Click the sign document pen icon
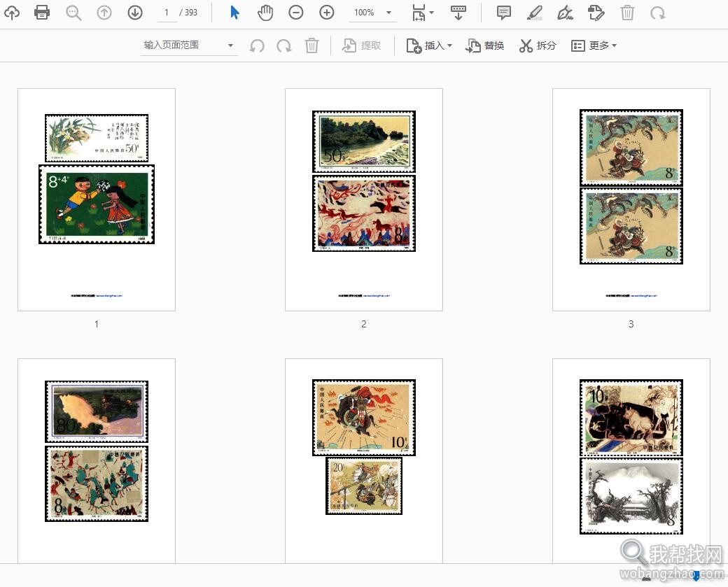Screen dimensions: 728x587 point(565,13)
